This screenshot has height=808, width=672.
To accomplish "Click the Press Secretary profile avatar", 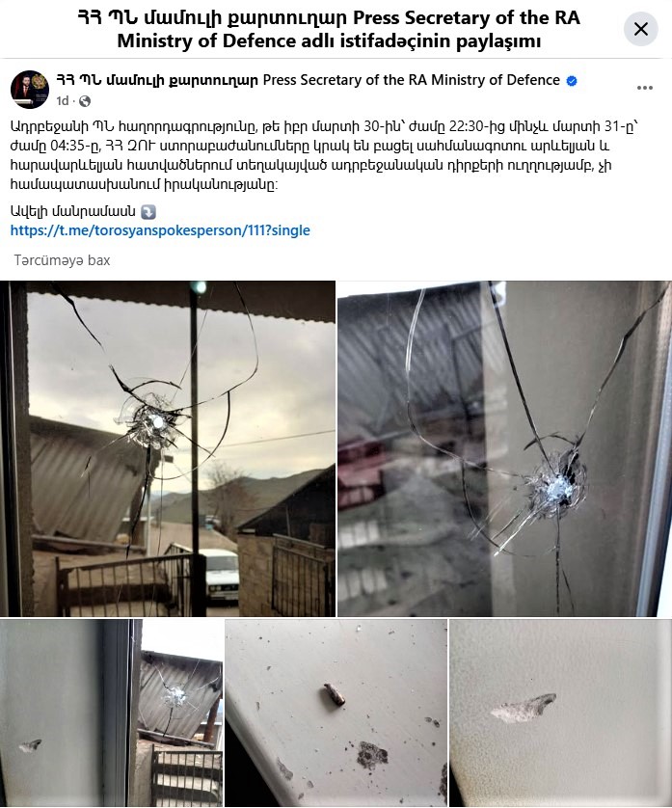I will pos(30,89).
